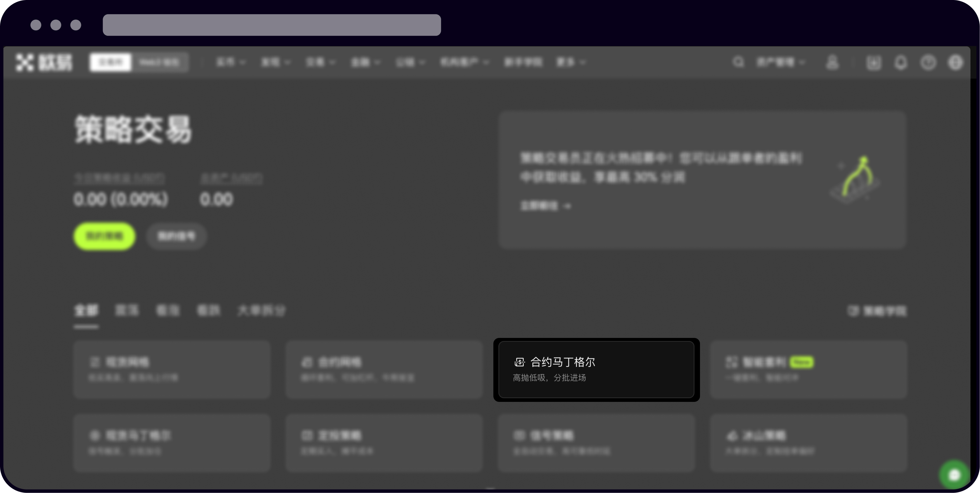Select the 大单拆分 tab
The image size is (980, 493).
[x=261, y=310]
